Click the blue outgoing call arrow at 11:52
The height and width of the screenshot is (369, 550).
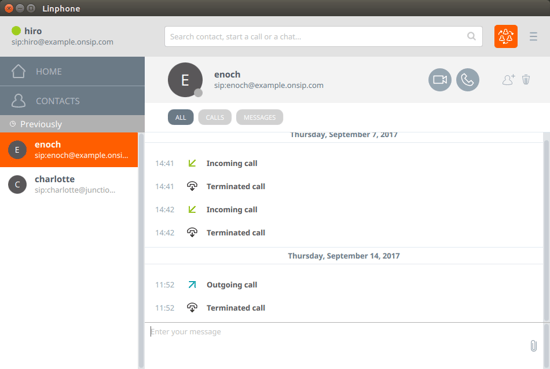[x=192, y=284]
